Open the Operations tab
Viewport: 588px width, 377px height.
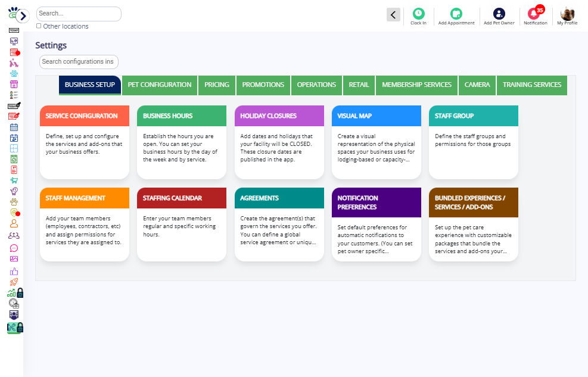(x=316, y=85)
